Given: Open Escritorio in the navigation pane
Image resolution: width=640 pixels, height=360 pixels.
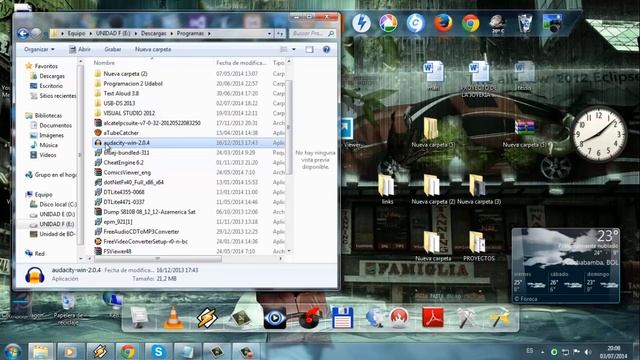Looking at the screenshot, I should pos(51,86).
